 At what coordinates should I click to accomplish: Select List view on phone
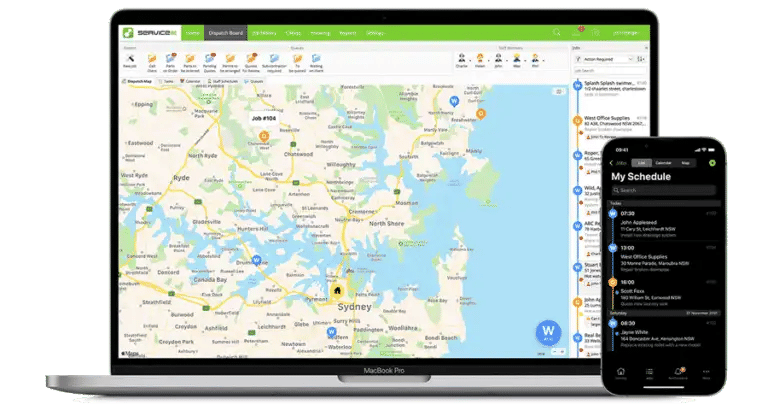[x=642, y=163]
